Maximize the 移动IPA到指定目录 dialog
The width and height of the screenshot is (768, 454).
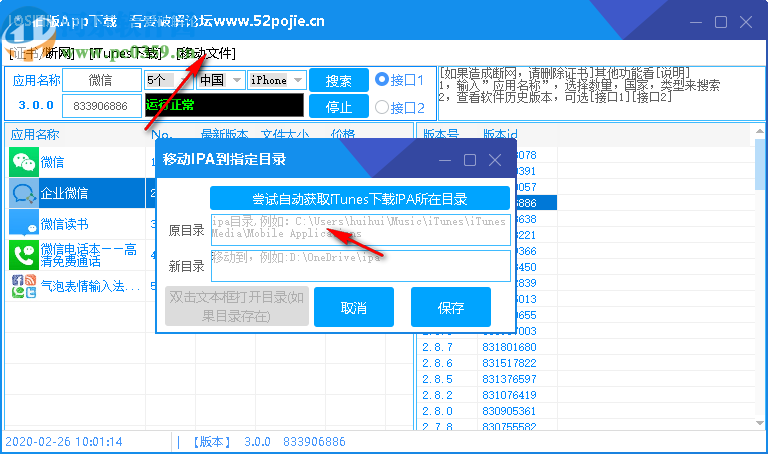point(470,160)
